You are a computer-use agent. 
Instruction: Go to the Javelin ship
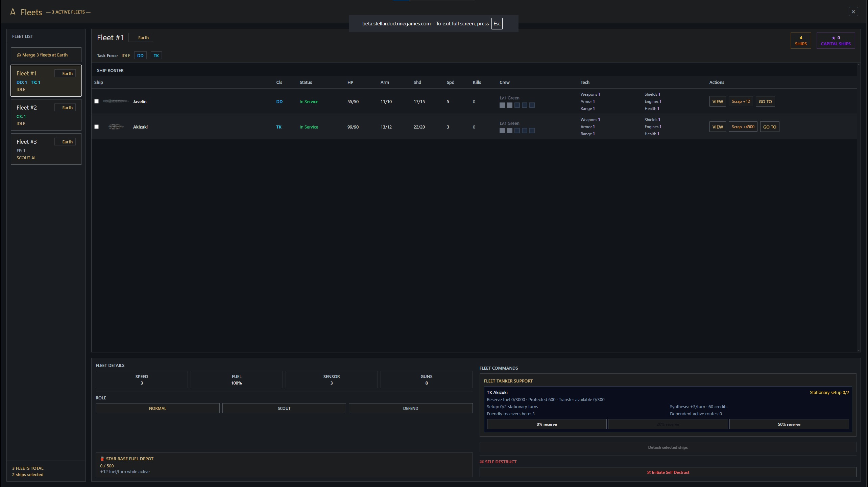[x=765, y=101]
